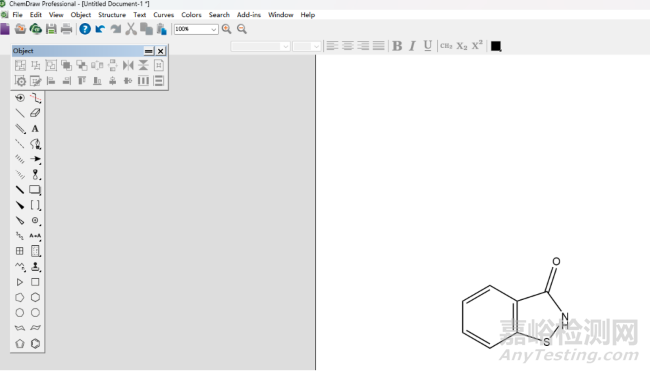Select the Hashed Wedged Bond tool
Viewport: 650px width, 373px height.
[19, 174]
